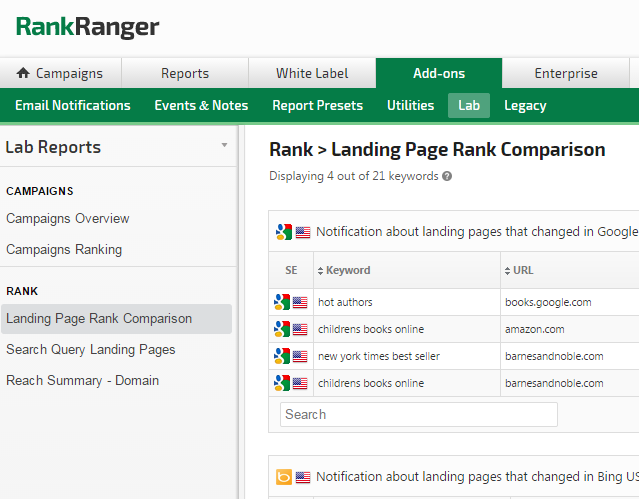
Task: Click US flag in new york times row
Action: tap(300, 356)
